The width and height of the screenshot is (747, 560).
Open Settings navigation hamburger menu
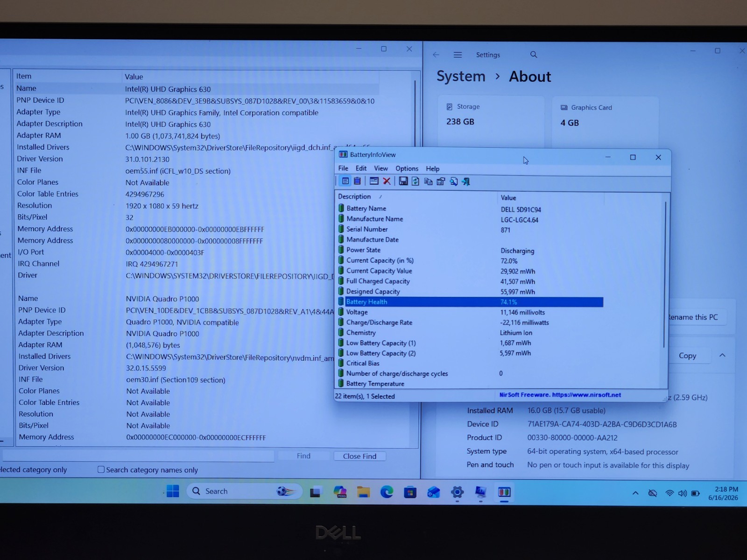click(458, 55)
